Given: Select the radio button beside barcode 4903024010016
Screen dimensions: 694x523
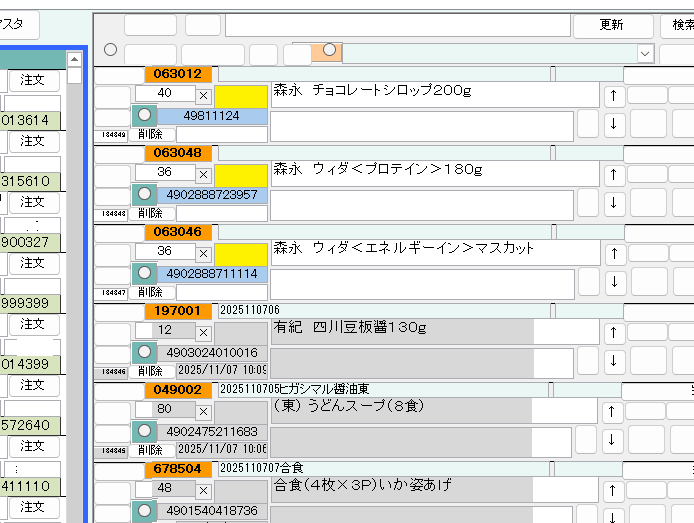Looking at the screenshot, I should coord(144,352).
